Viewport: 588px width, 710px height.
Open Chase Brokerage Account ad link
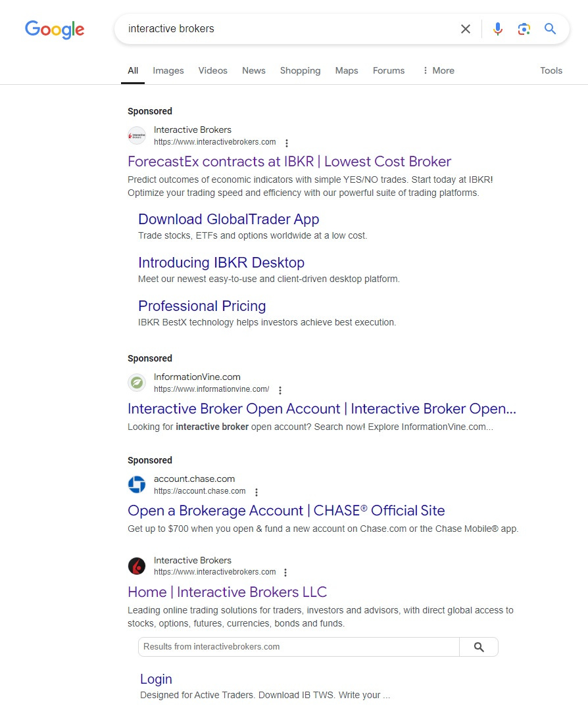pyautogui.click(x=286, y=511)
